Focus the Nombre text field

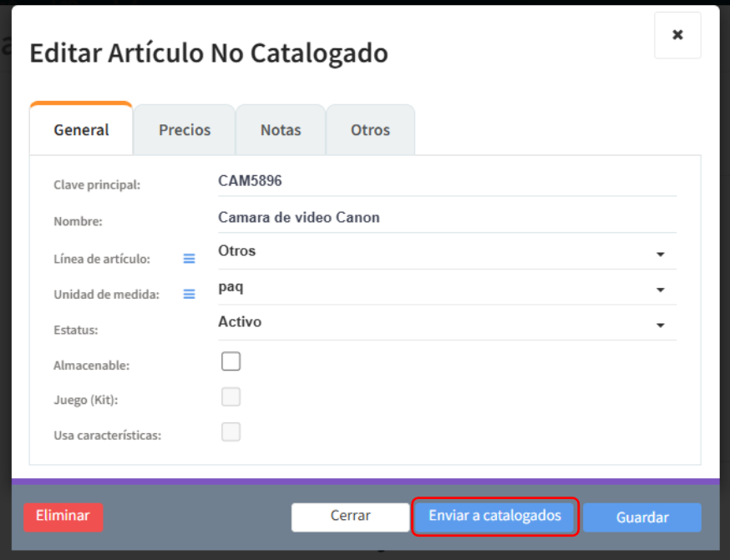tap(446, 218)
